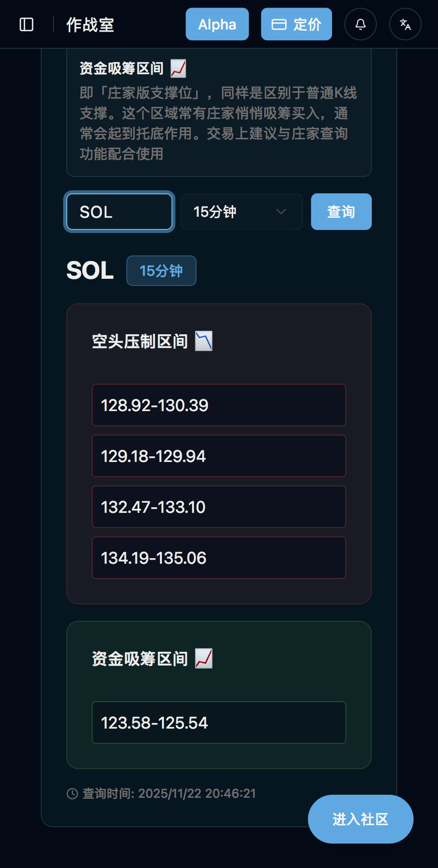
Task: Open the 15分钟 timeframe dropdown
Action: (241, 212)
